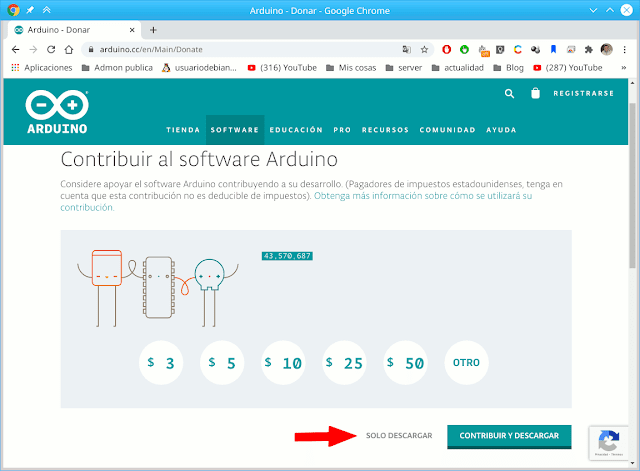Click the browser home icon

click(x=69, y=49)
